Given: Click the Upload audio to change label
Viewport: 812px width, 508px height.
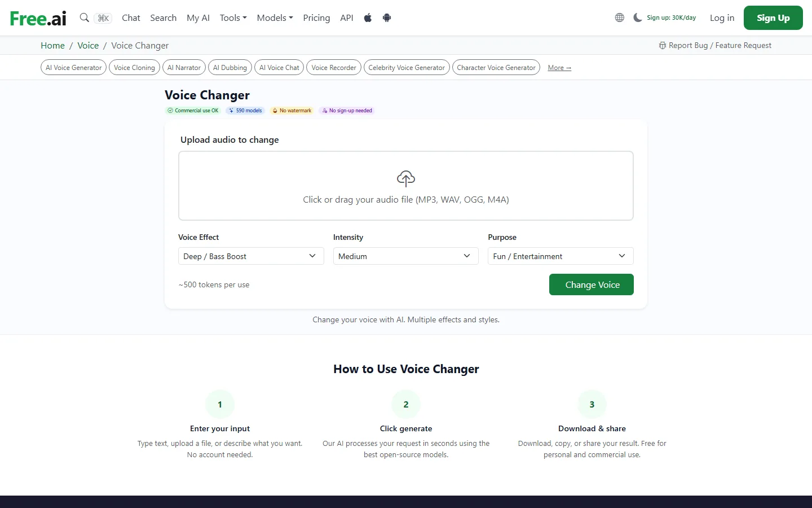Looking at the screenshot, I should (230, 139).
